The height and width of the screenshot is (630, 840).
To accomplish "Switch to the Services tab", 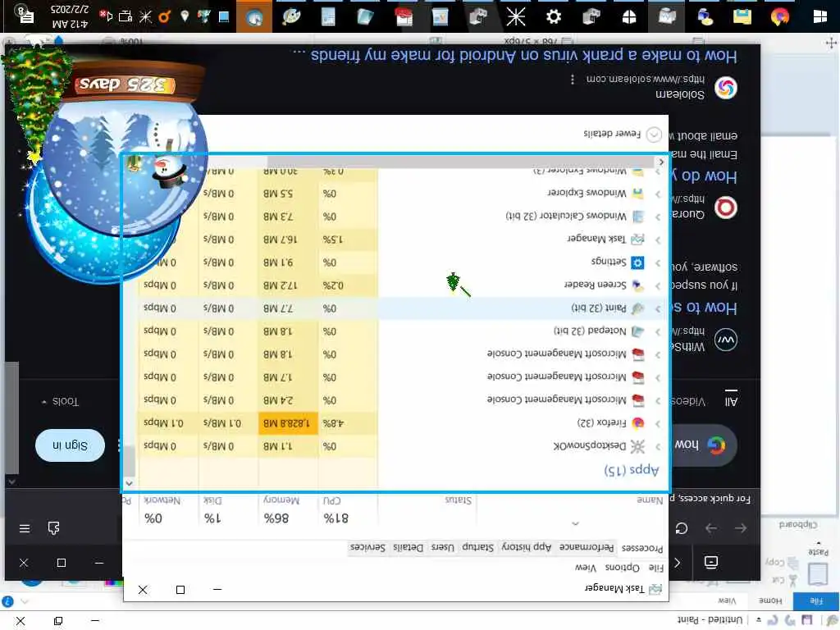I will click(367, 547).
